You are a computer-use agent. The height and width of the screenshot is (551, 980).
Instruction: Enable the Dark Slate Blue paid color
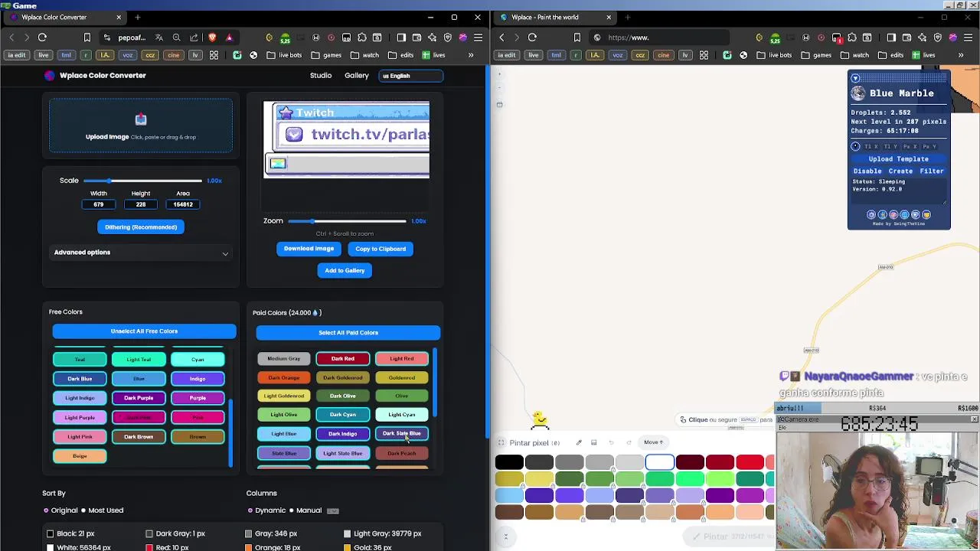pos(402,434)
